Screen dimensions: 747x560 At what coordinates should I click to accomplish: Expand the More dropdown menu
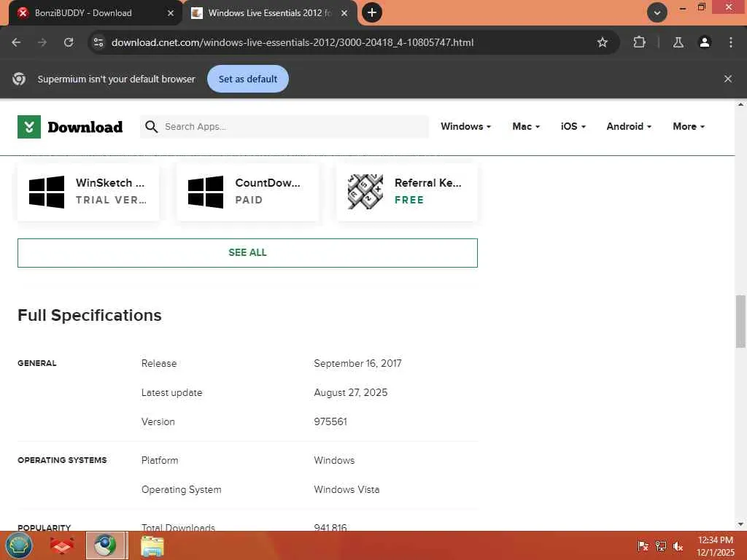(689, 127)
